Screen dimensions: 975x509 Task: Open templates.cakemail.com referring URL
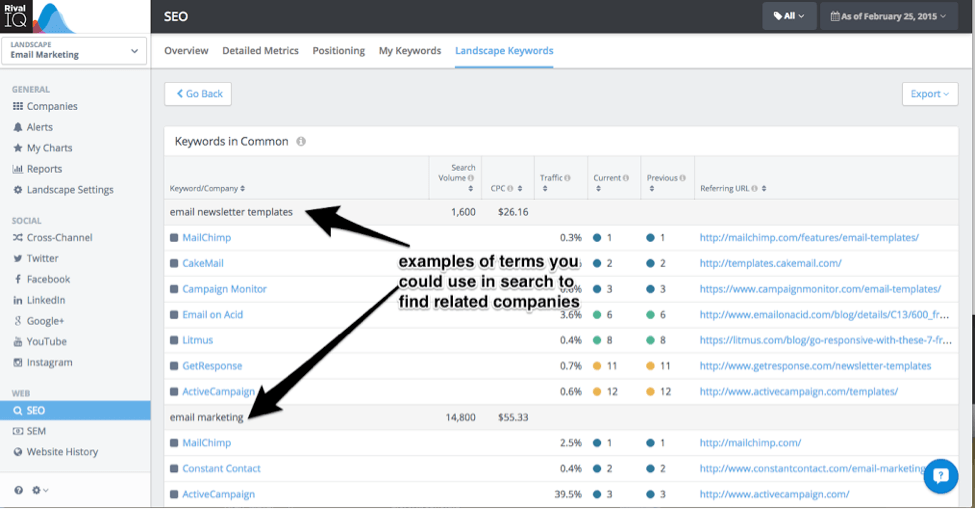pyautogui.click(x=770, y=263)
